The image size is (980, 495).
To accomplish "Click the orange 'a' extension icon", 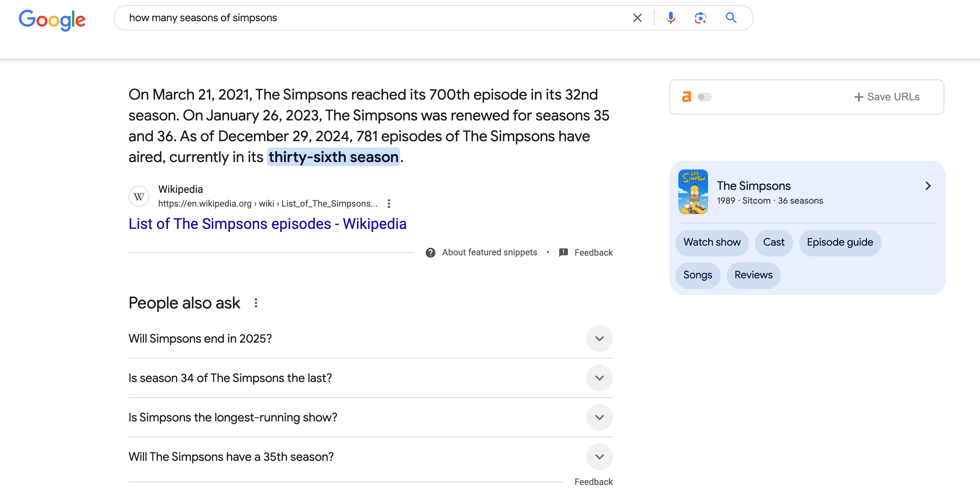I will (686, 97).
